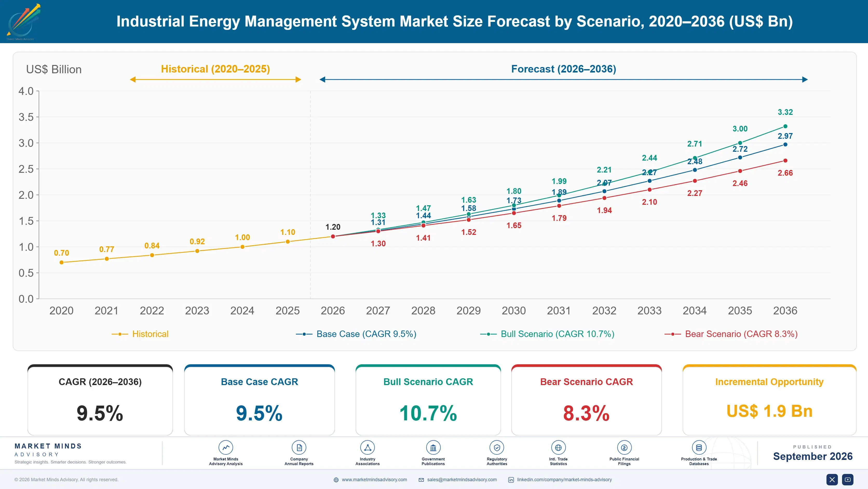Click the 2035 Bear scenario point 2.46
Image resolution: width=868 pixels, height=489 pixels.
pyautogui.click(x=740, y=171)
